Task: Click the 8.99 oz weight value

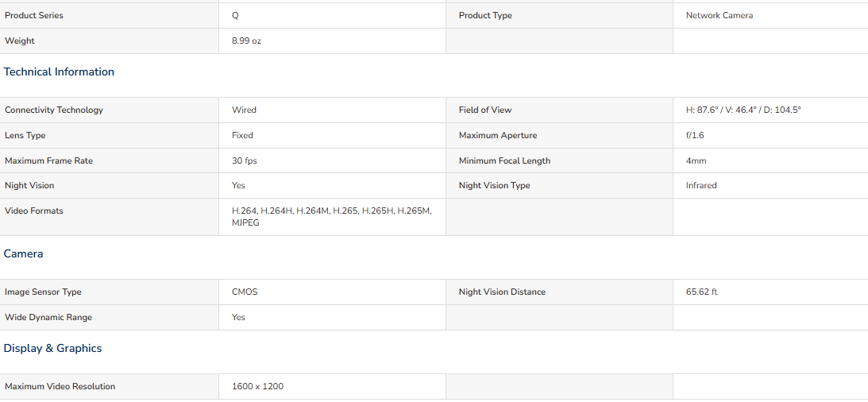Action: point(246,41)
